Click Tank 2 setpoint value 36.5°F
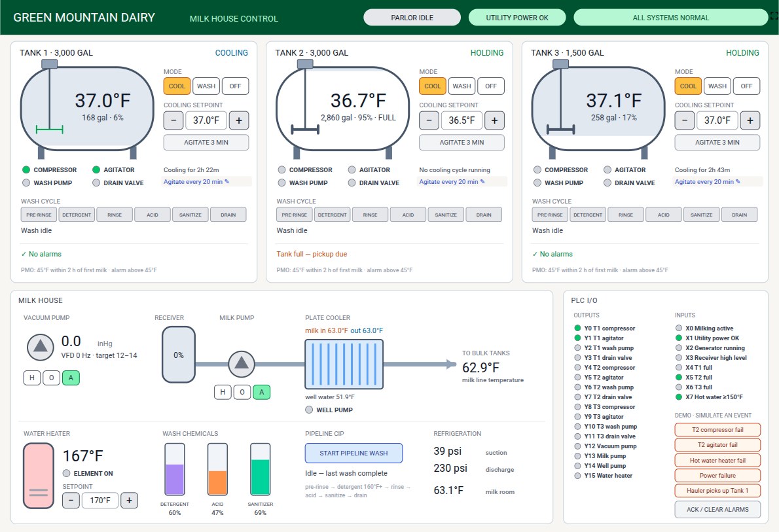Screen dimensions: 779x532 [462, 120]
